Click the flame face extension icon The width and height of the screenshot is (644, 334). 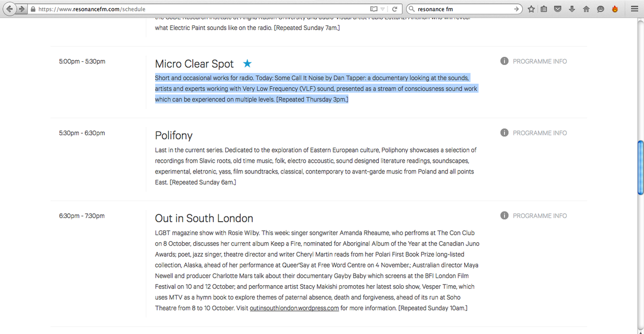coord(614,9)
